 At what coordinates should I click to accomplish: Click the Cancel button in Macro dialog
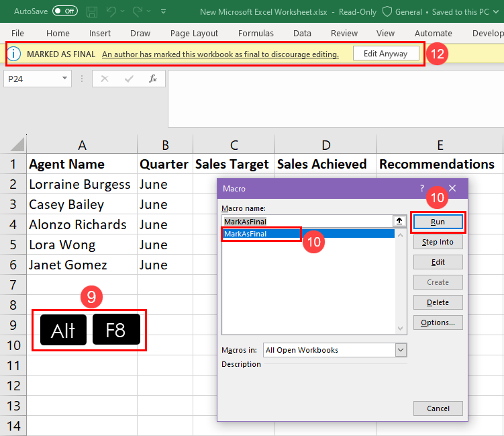438,408
